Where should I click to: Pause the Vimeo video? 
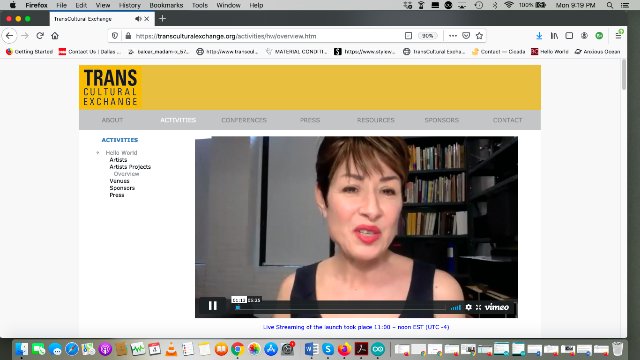213,305
